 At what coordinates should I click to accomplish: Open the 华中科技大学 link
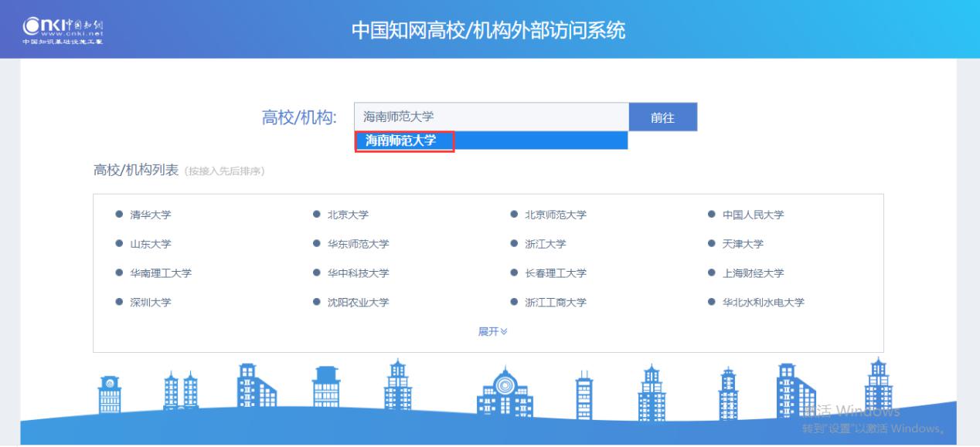[x=358, y=273]
